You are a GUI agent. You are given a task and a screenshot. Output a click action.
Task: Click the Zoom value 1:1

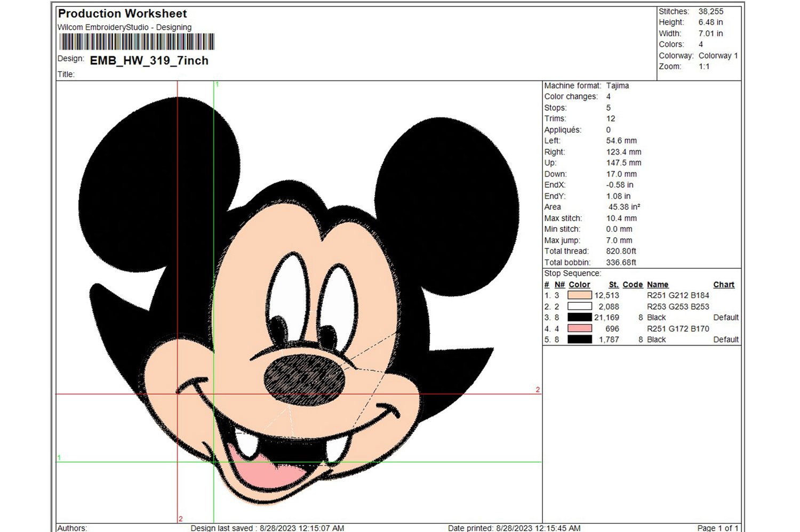(x=704, y=67)
